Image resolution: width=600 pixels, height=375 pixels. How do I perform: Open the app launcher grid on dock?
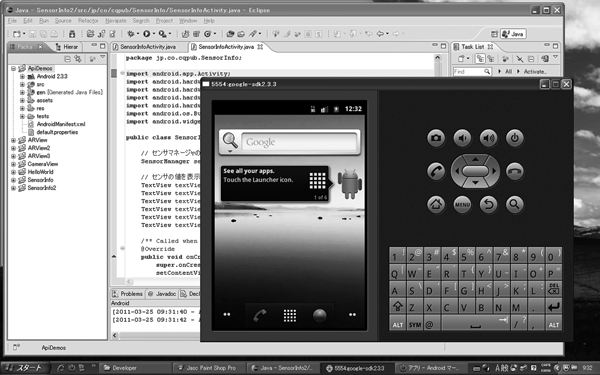coord(290,316)
